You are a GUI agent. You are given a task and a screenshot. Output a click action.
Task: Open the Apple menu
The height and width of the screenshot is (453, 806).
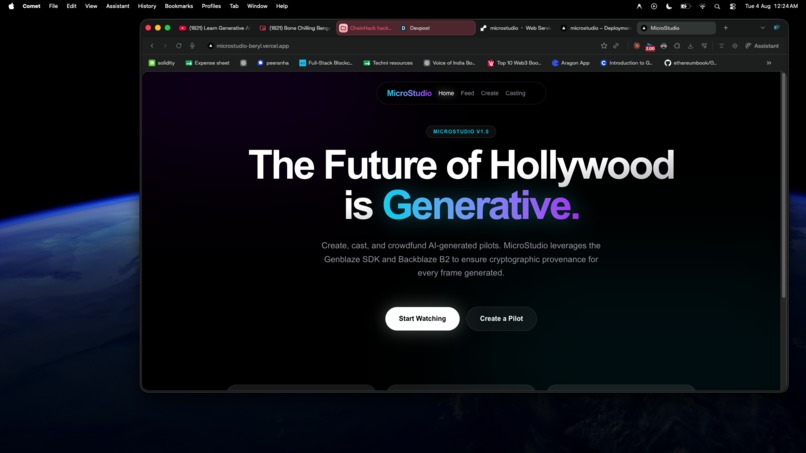(x=11, y=6)
